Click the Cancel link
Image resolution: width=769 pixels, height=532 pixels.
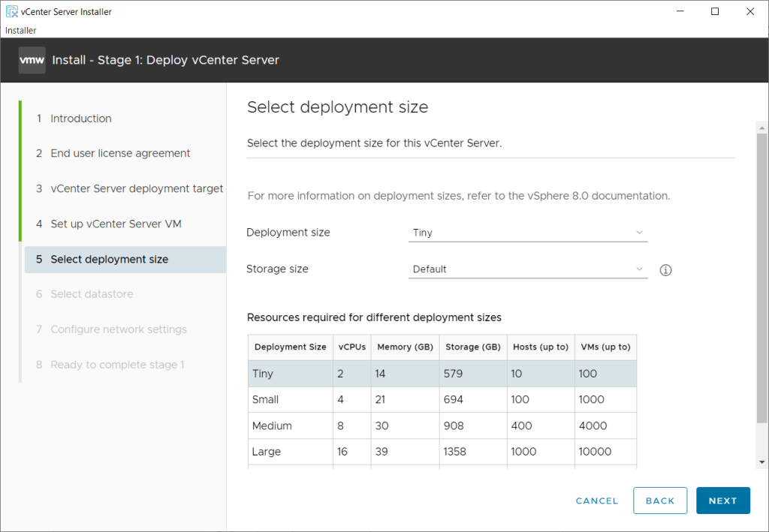[x=597, y=501]
